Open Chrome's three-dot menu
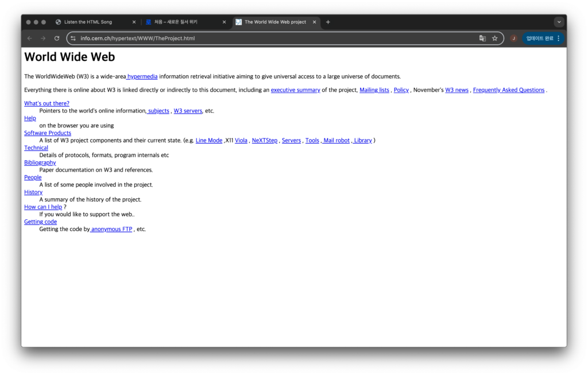The width and height of the screenshot is (588, 375). coord(558,38)
